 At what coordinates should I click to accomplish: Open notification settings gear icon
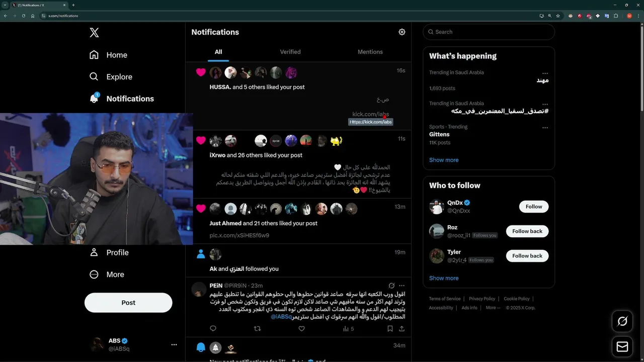pyautogui.click(x=402, y=32)
